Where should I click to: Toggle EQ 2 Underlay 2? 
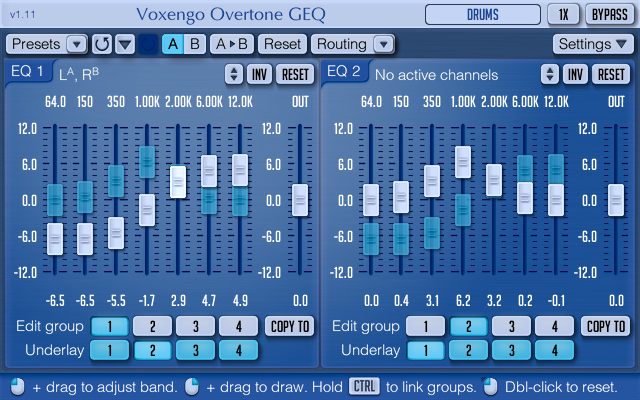coord(469,350)
